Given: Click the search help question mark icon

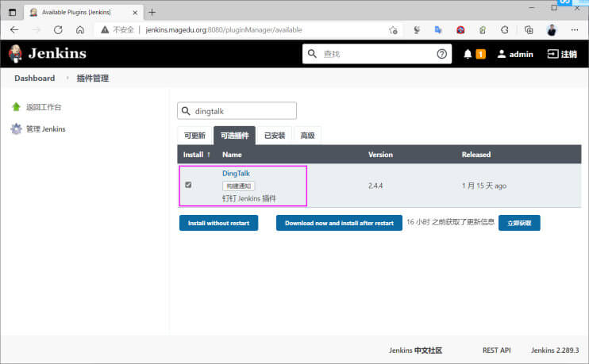Looking at the screenshot, I should click(x=441, y=54).
